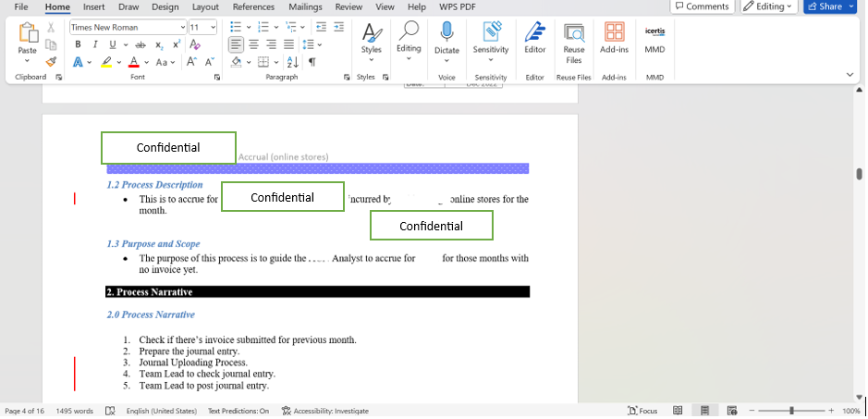Switch to the References tab
Image resolution: width=868 pixels, height=419 pixels.
click(x=253, y=7)
